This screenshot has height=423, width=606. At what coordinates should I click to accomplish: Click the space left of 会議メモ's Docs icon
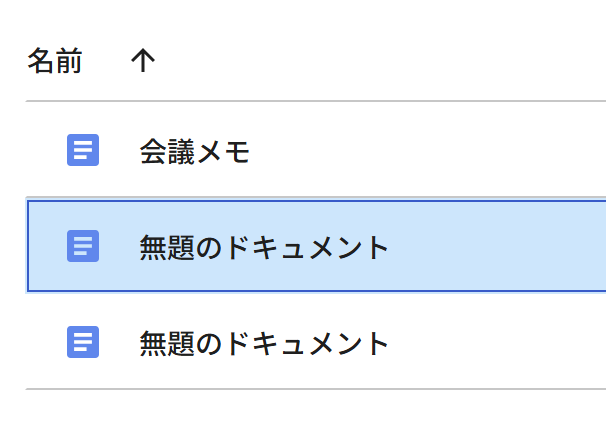[46, 150]
